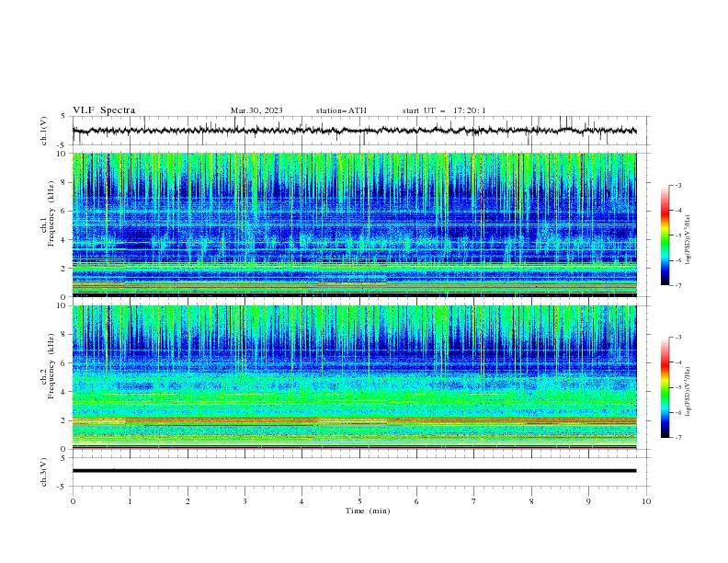Click the lower PSD color bar
The height and width of the screenshot is (563, 728).
pos(665,387)
